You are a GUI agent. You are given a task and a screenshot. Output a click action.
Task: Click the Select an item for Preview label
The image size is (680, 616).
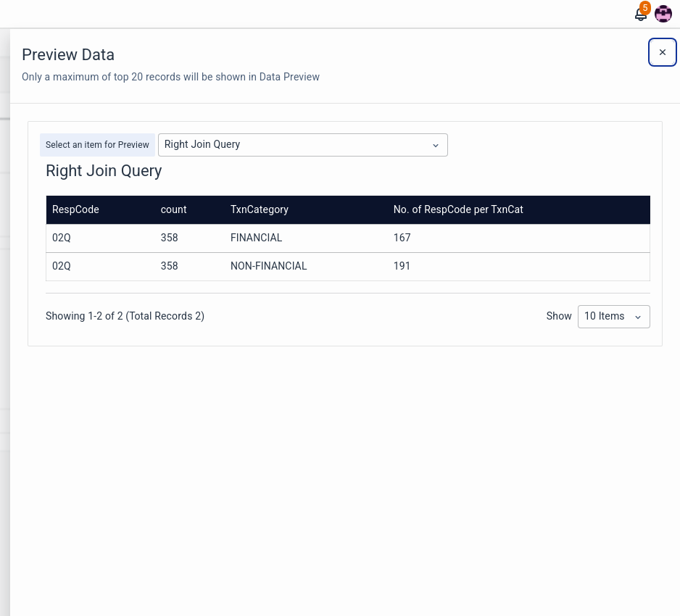(x=97, y=145)
